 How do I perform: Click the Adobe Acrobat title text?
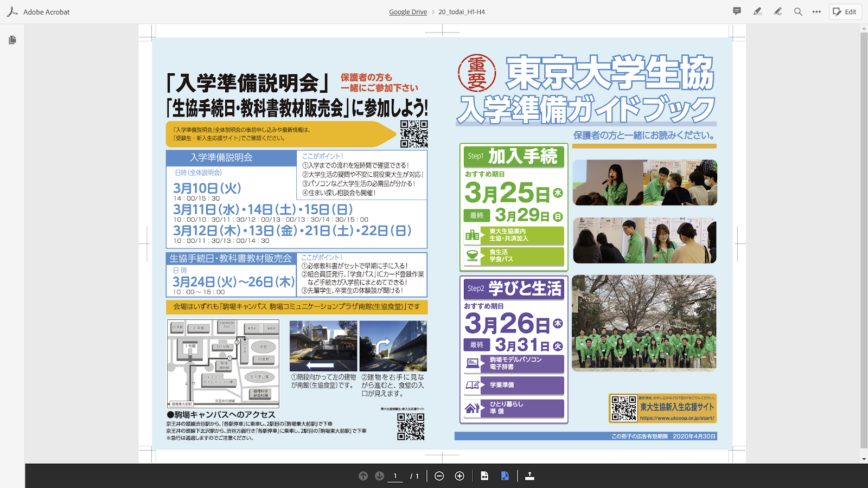(47, 12)
